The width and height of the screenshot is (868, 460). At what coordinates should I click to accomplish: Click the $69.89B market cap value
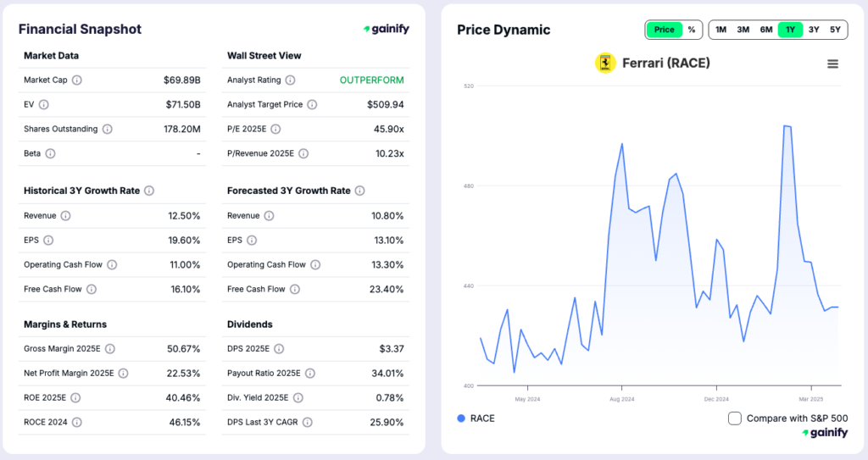(x=181, y=80)
